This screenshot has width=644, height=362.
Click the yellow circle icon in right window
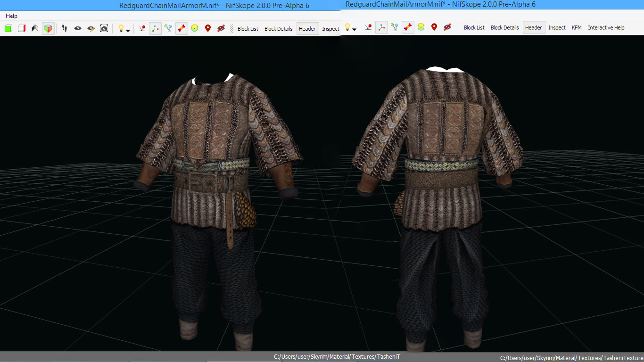coord(421,27)
